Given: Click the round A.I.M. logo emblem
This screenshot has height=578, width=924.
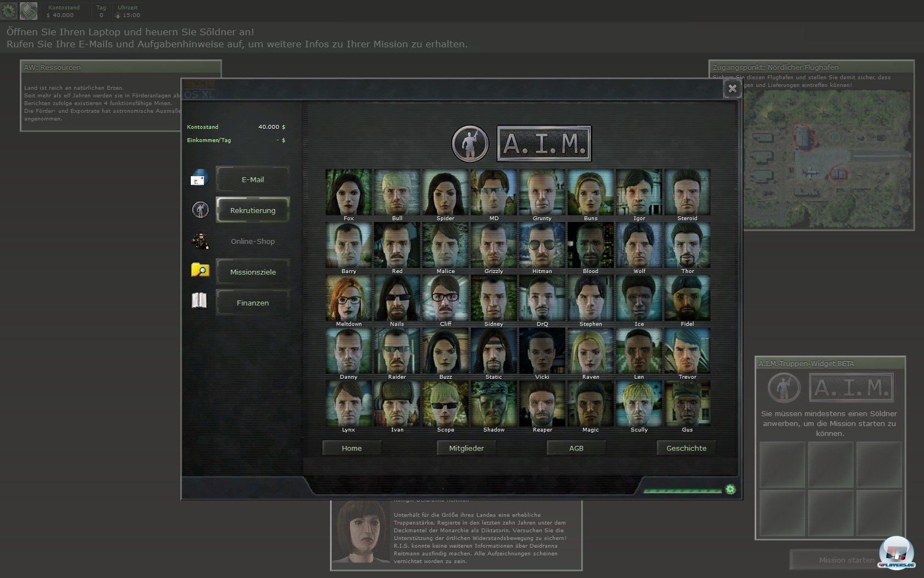Looking at the screenshot, I should coord(470,144).
